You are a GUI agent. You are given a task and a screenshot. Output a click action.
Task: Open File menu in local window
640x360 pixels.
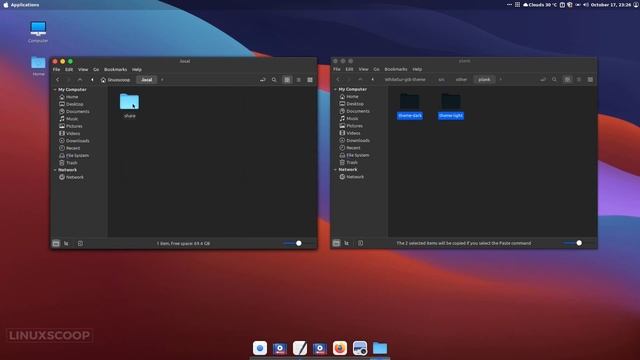[x=56, y=70]
